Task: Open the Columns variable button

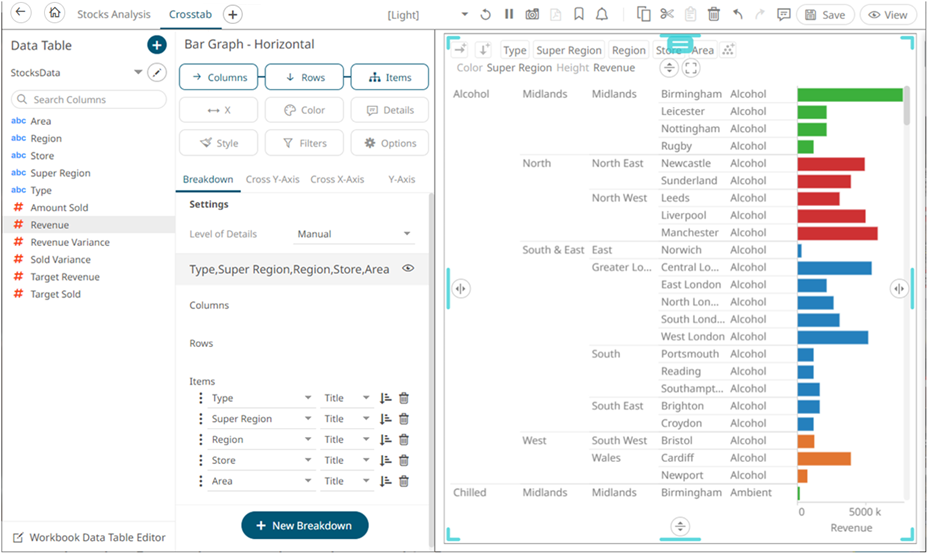Action: click(219, 77)
